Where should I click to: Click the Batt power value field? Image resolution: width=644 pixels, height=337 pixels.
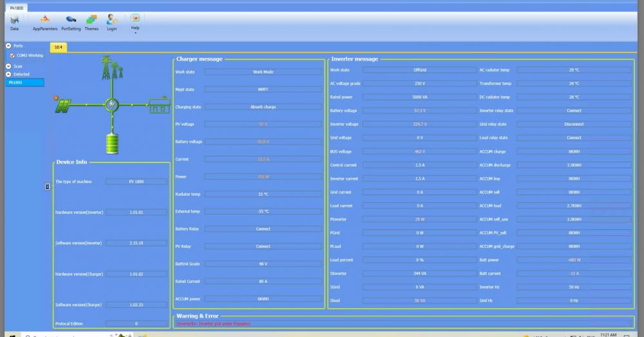574,260
